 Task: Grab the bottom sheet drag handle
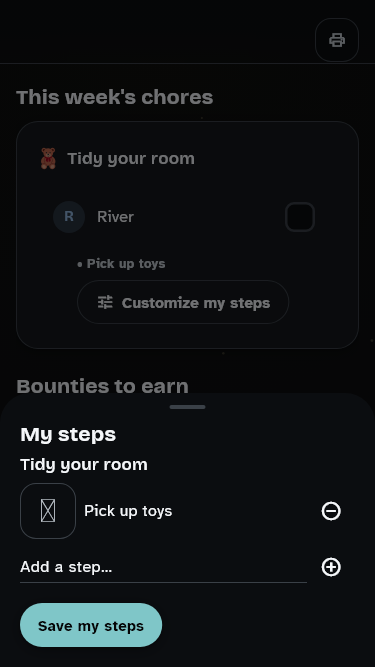click(188, 407)
